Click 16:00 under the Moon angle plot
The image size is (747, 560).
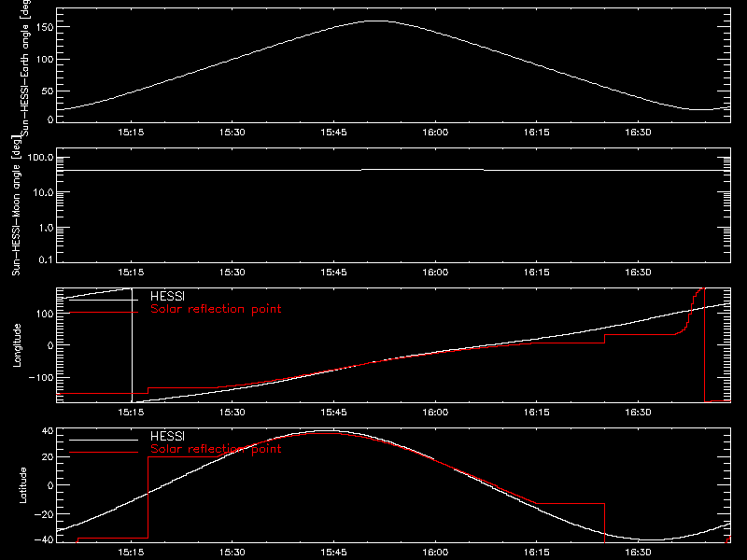(435, 272)
